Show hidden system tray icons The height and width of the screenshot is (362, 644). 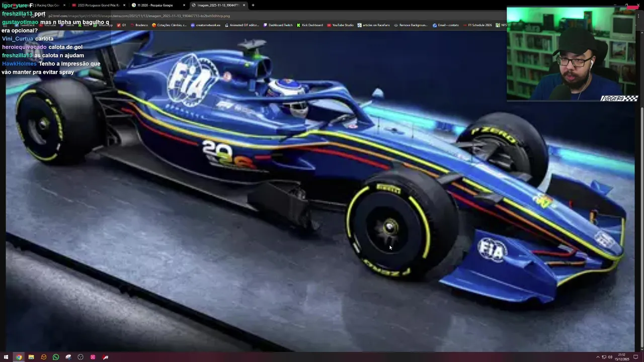pyautogui.click(x=598, y=357)
